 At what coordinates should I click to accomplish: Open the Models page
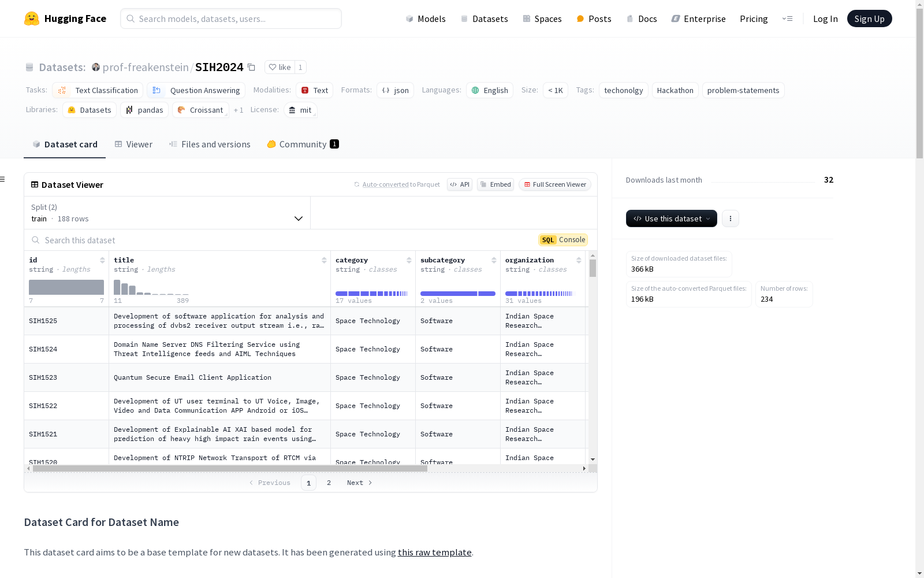click(x=426, y=18)
